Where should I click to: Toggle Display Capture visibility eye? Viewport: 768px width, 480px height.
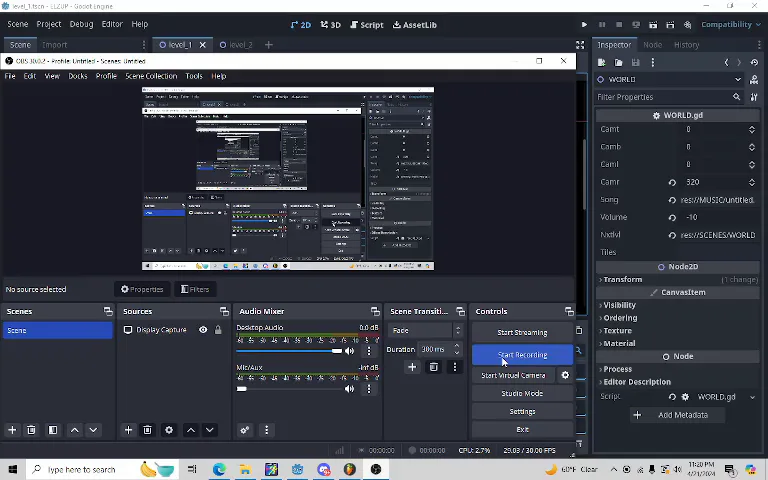[203, 330]
